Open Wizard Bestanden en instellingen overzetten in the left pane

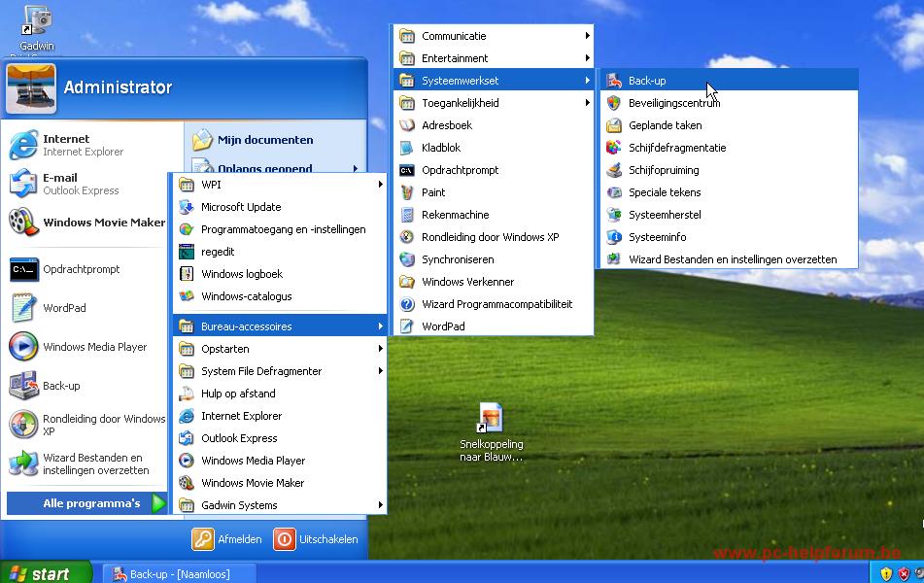tap(86, 463)
